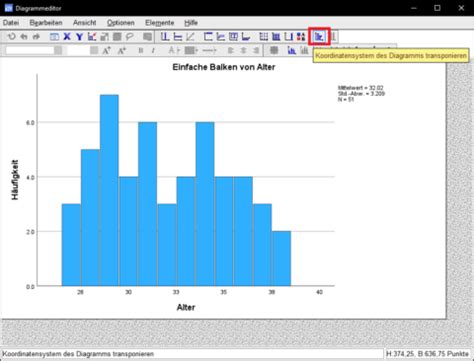Click the redo arrow icon
The width and height of the screenshot is (474, 361).
click(x=36, y=37)
